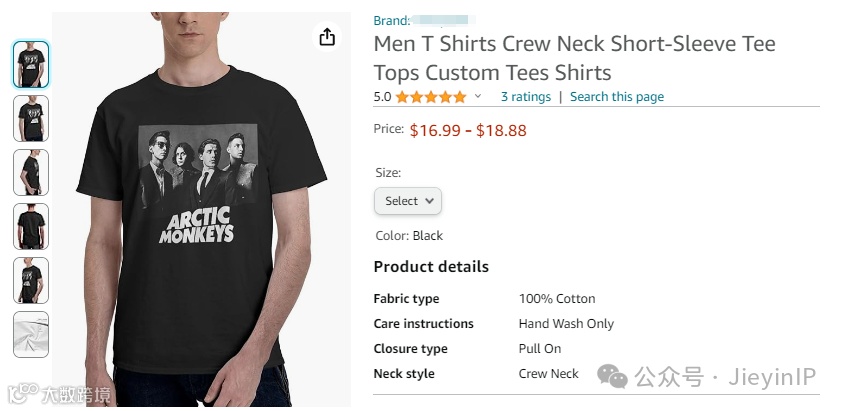Select the first front-view thumbnail
This screenshot has height=411, width=844.
pyautogui.click(x=31, y=65)
